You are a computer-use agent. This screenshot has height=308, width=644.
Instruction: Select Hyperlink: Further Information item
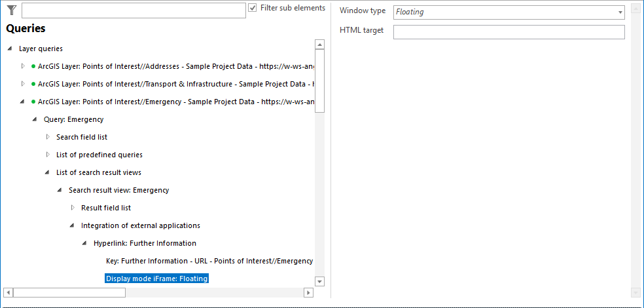[145, 243]
